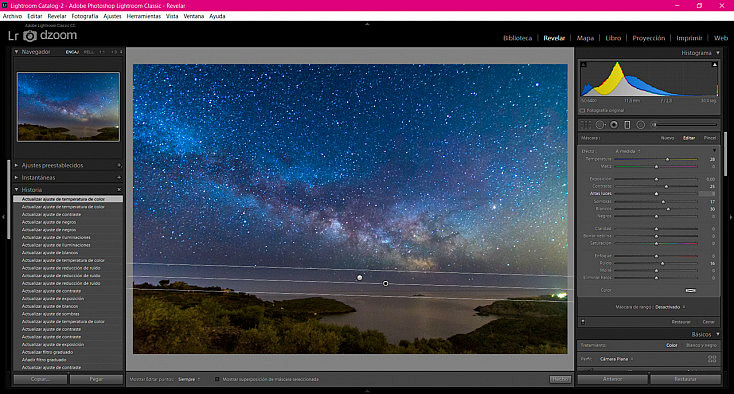The height and width of the screenshot is (394, 734).
Task: Open the Ayuda menu
Action: (x=217, y=16)
